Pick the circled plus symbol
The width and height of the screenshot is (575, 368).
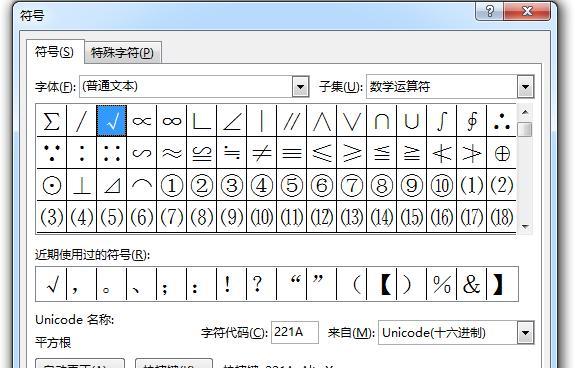coord(502,153)
